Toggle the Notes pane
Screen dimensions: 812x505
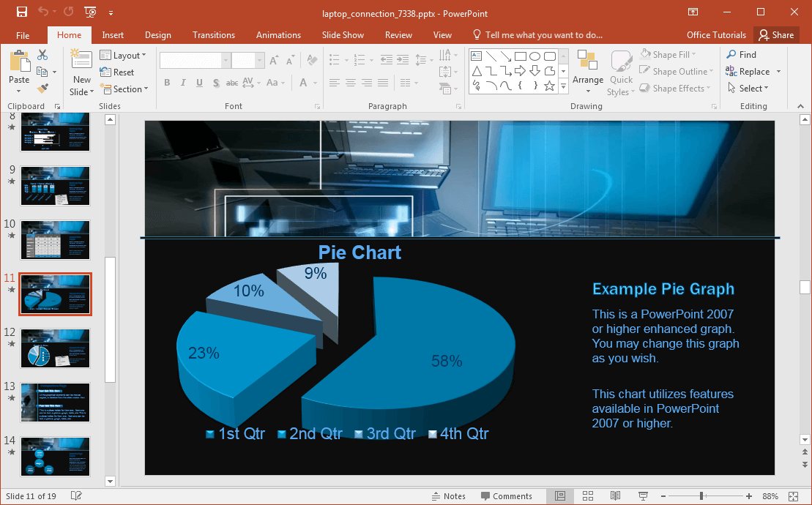[x=448, y=496]
